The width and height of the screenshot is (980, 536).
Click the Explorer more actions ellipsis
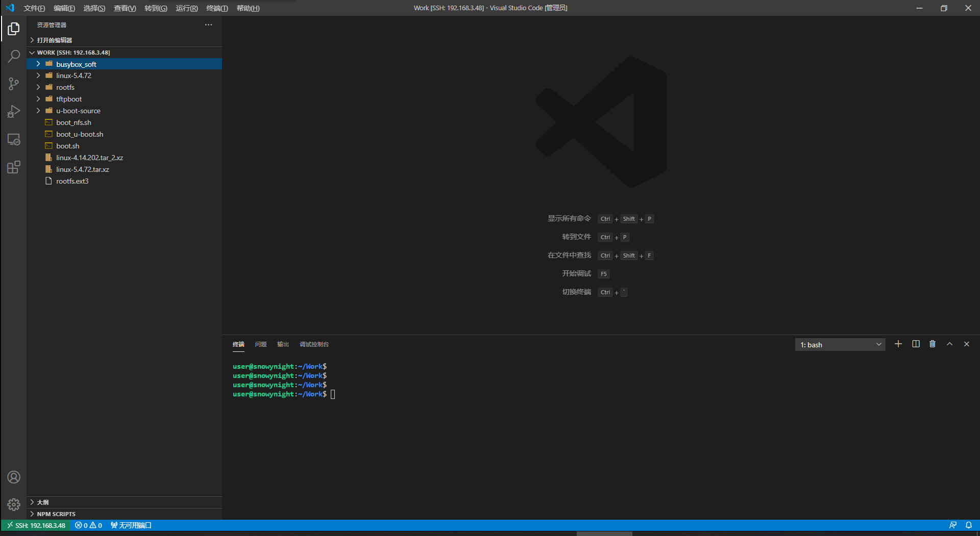[x=208, y=24]
